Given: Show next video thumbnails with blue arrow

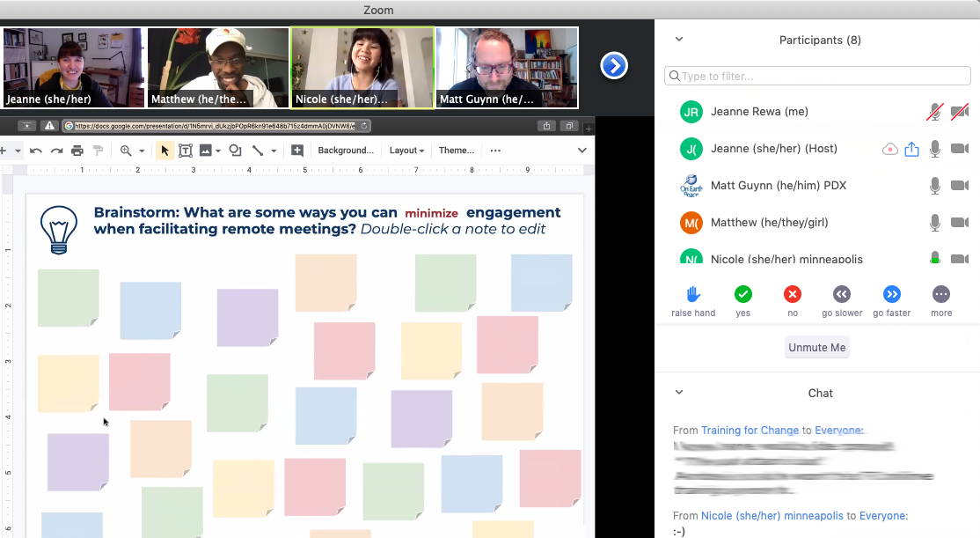Looking at the screenshot, I should (614, 66).
